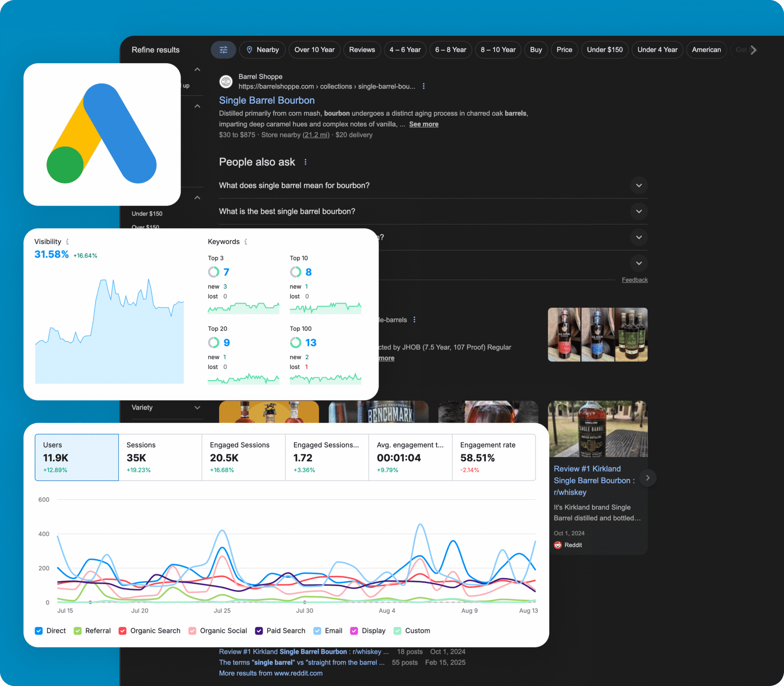Viewport: 784px width, 686px height.
Task: Click the Over 10 Year filter chip
Action: tap(314, 50)
